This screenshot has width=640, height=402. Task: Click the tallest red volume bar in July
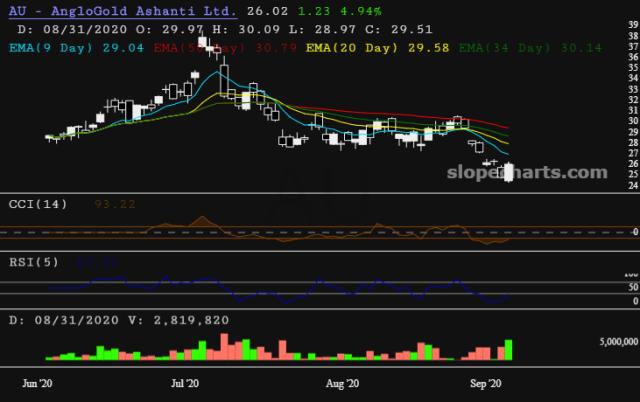pos(224,346)
